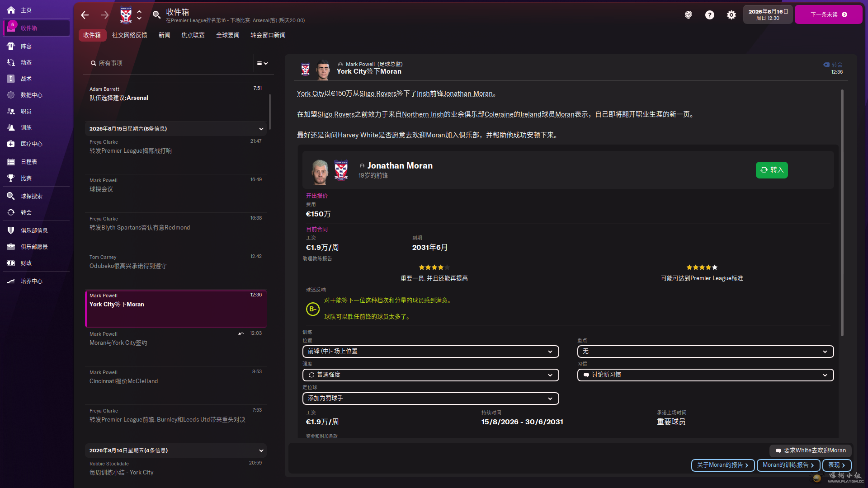
Task: Open the 阵容 squad shirt icon
Action: 11,46
